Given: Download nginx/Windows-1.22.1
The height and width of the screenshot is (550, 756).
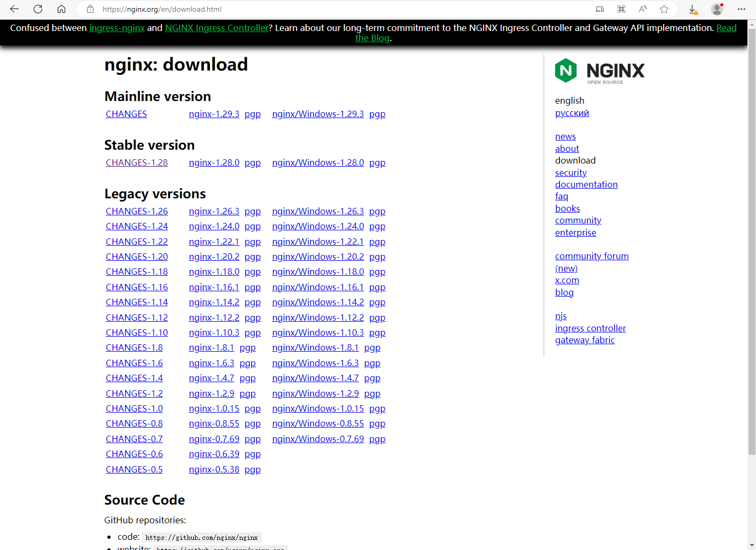Looking at the screenshot, I should point(318,242).
